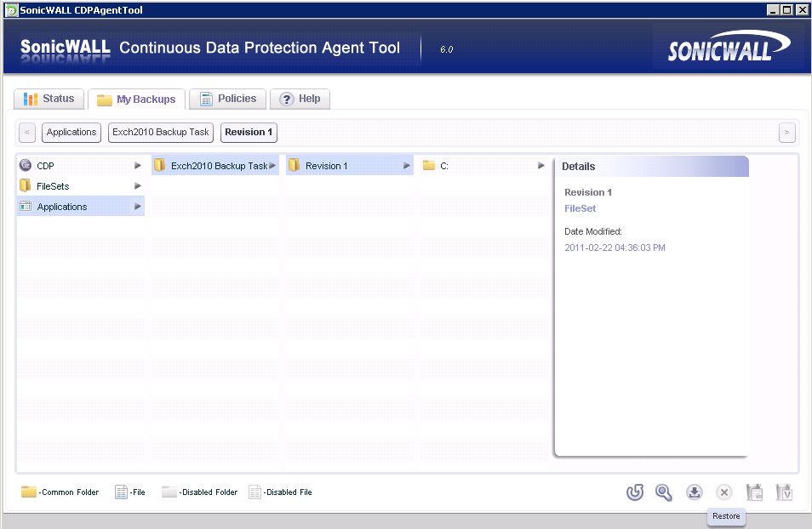This screenshot has width=812, height=529.
Task: Click the FileSet link in Details
Action: pyautogui.click(x=580, y=208)
